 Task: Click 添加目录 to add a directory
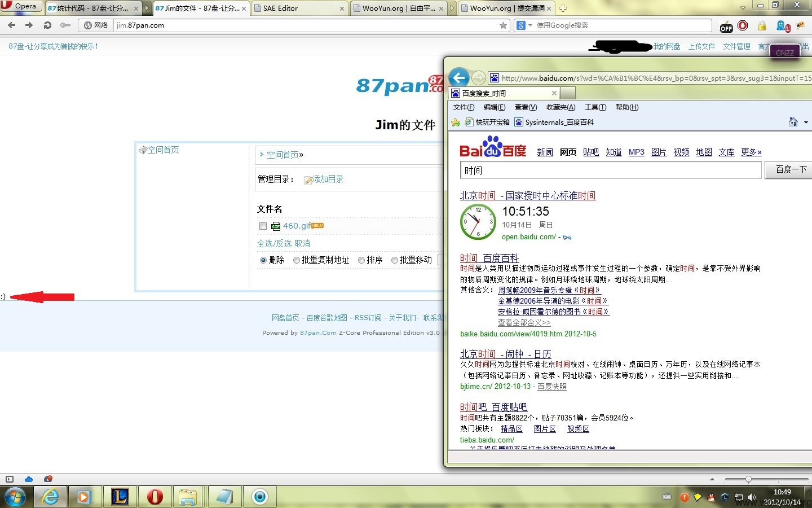click(x=328, y=179)
